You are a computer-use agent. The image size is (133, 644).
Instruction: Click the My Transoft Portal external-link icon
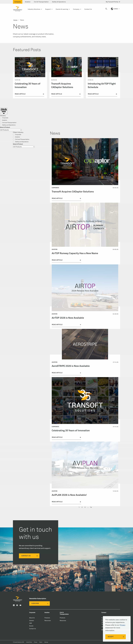coord(119,2)
